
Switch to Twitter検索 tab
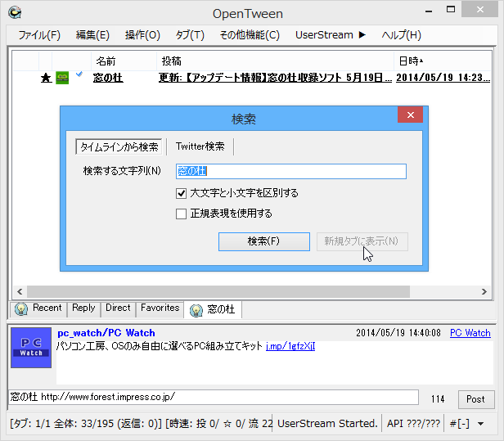click(200, 146)
